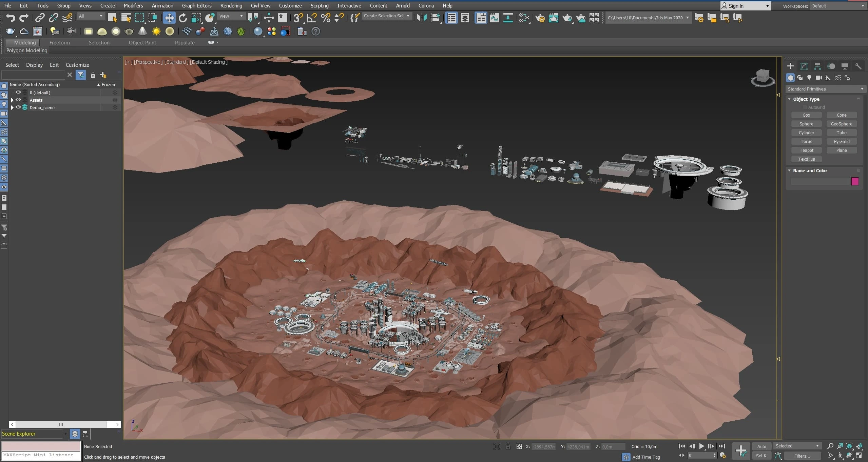868x462 pixels.
Task: Click the sun light icon in toolbar
Action: point(156,32)
